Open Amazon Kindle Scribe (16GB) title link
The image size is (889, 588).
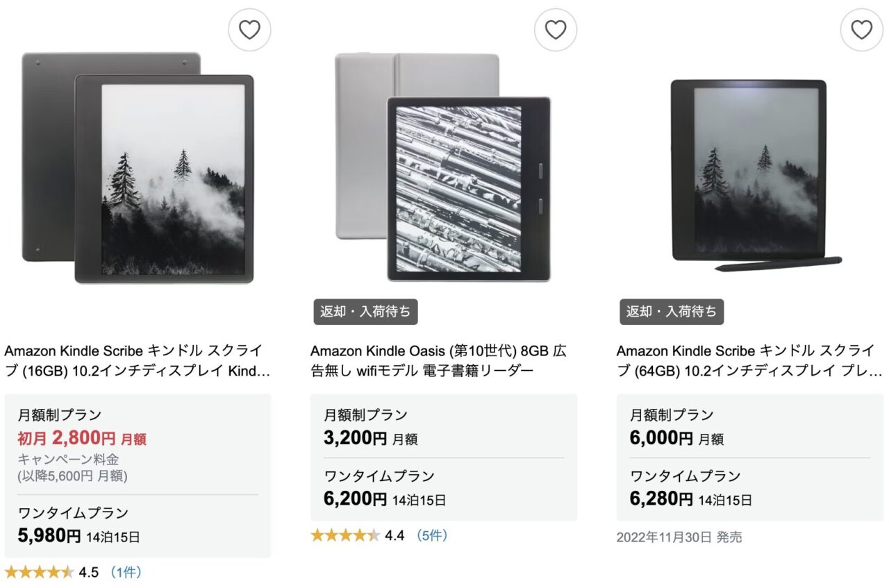[137, 361]
